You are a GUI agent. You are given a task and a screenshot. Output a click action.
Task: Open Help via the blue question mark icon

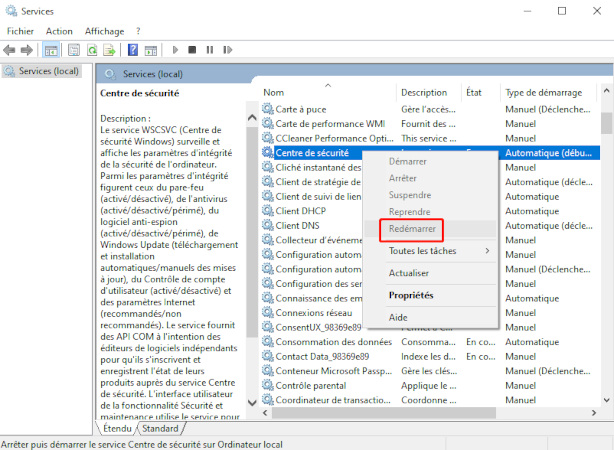tap(133, 50)
